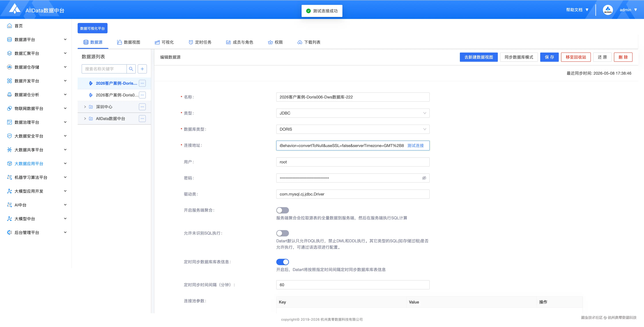Show password with the eye icon
This screenshot has width=644, height=327.
coord(424,178)
